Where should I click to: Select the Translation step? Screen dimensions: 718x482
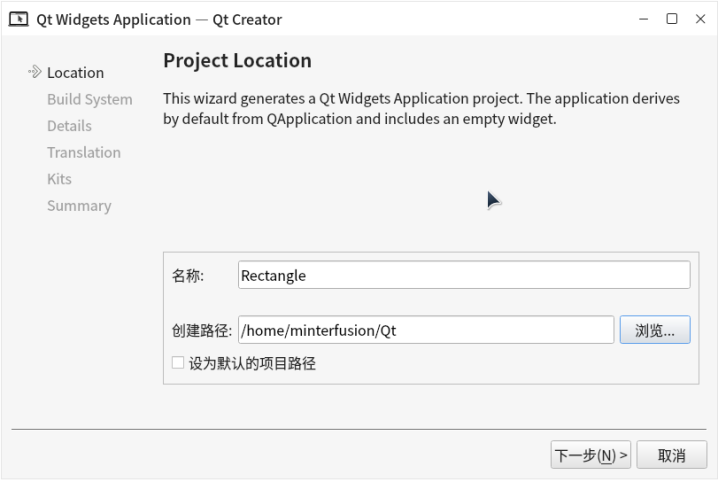[x=84, y=152]
